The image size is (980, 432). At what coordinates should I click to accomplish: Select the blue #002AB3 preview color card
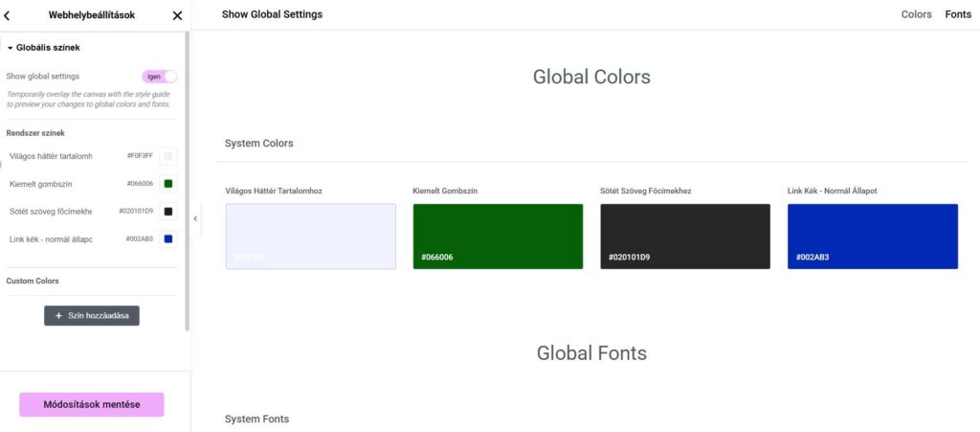[872, 236]
